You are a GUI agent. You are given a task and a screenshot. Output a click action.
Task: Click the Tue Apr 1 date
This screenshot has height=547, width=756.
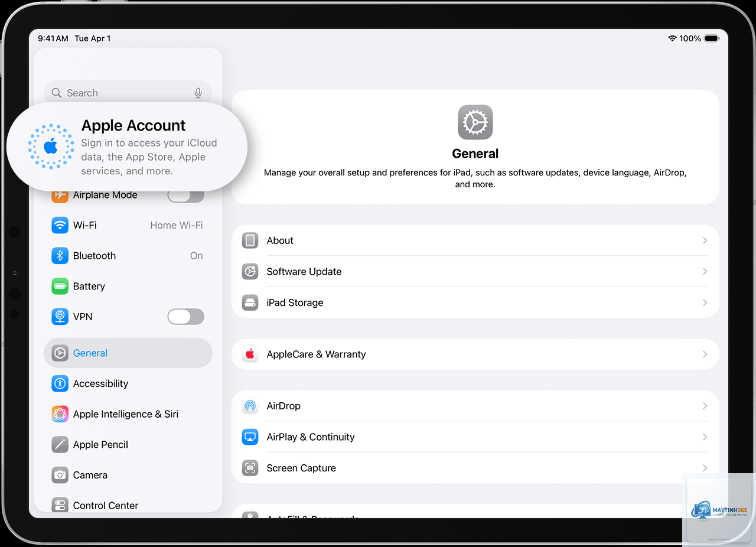click(93, 38)
